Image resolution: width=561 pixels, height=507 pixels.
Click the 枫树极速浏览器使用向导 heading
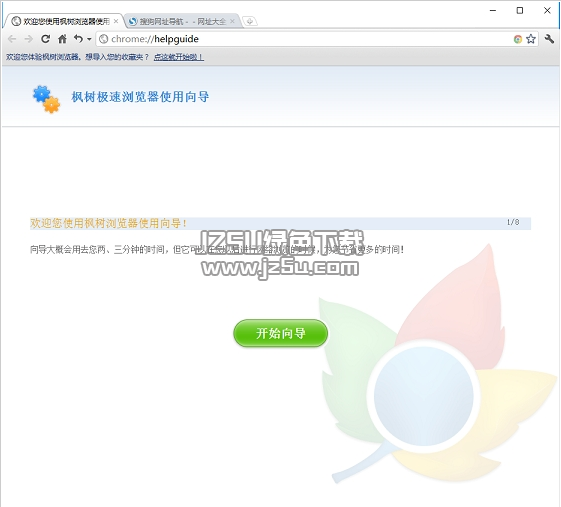pyautogui.click(x=140, y=97)
